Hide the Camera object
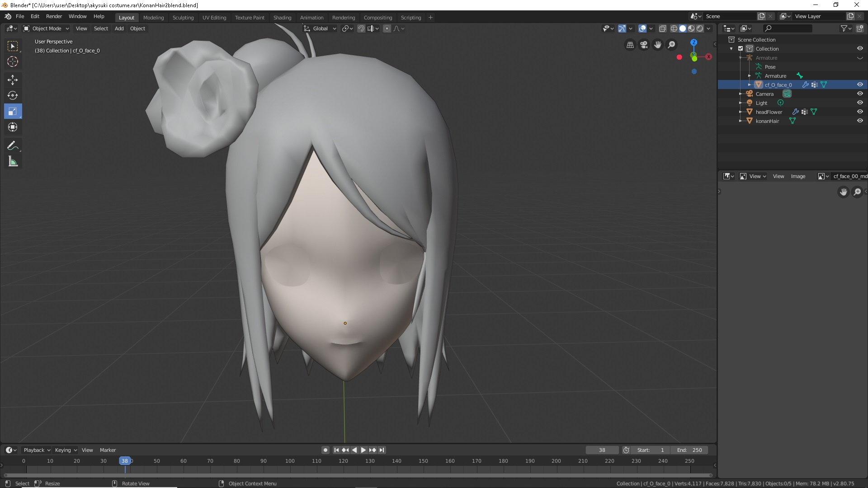This screenshot has height=488, width=868. tap(860, 94)
